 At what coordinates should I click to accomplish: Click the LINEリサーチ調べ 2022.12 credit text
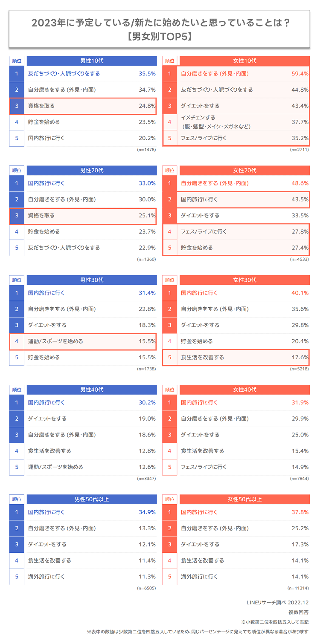pyautogui.click(x=277, y=603)
